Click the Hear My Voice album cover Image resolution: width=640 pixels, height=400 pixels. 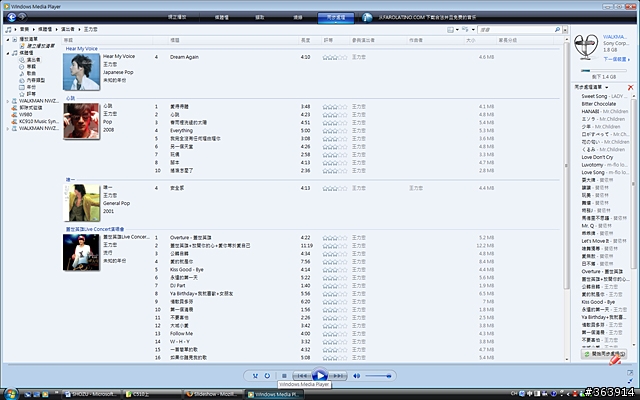click(81, 72)
